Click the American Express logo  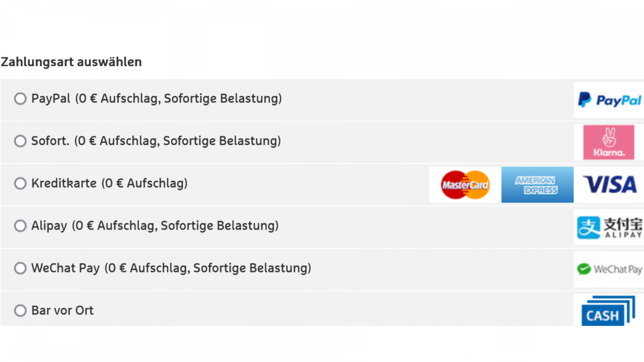[x=537, y=185]
